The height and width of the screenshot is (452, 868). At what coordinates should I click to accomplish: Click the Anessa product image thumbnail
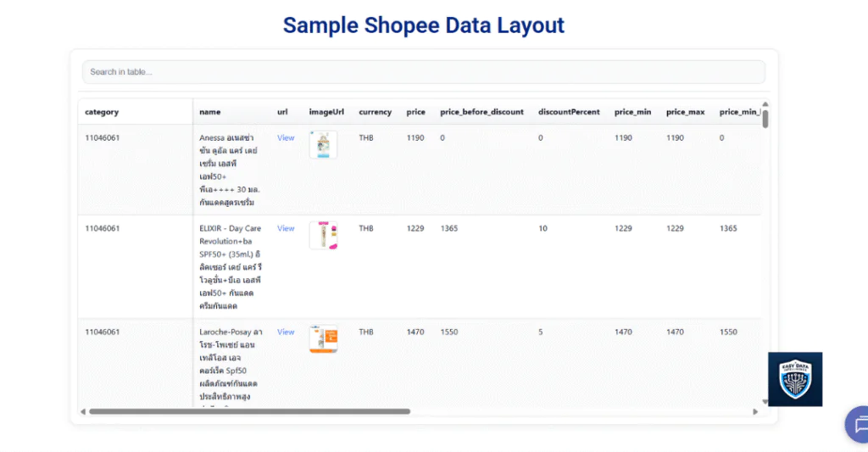coord(323,145)
